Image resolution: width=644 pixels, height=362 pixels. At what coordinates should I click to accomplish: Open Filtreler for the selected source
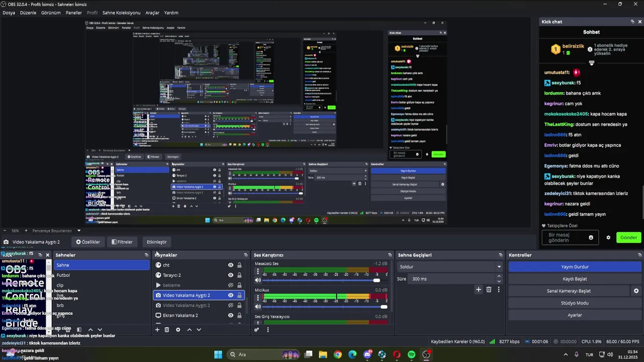pos(122,242)
